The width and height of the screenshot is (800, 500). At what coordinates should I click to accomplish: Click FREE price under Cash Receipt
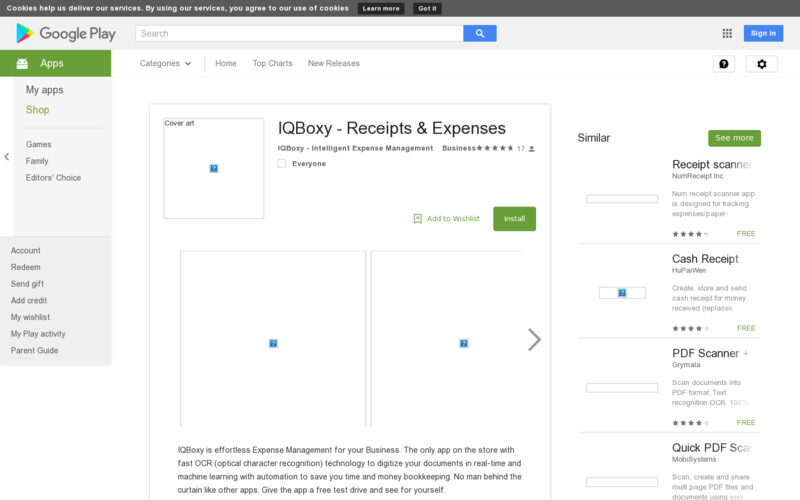coord(746,328)
